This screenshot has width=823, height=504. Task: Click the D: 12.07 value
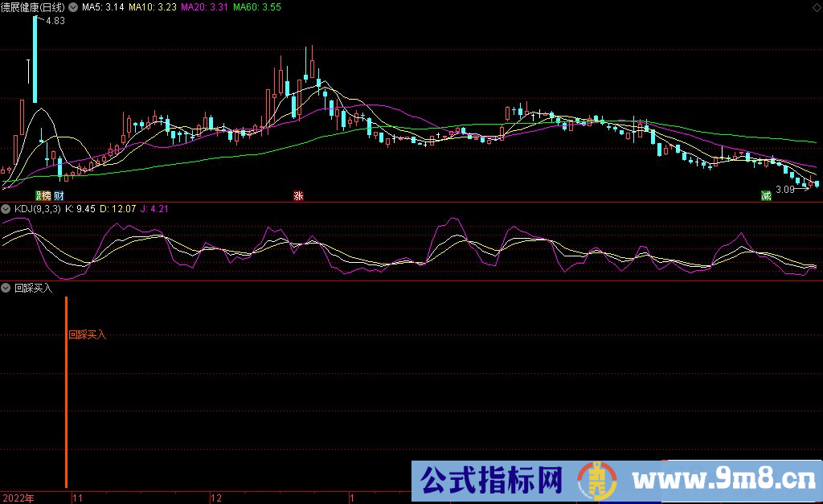pos(117,209)
